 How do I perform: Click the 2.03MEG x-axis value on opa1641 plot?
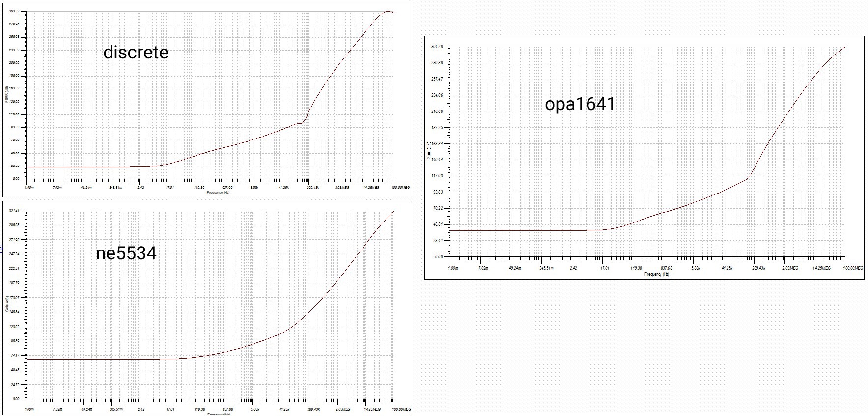tap(790, 268)
